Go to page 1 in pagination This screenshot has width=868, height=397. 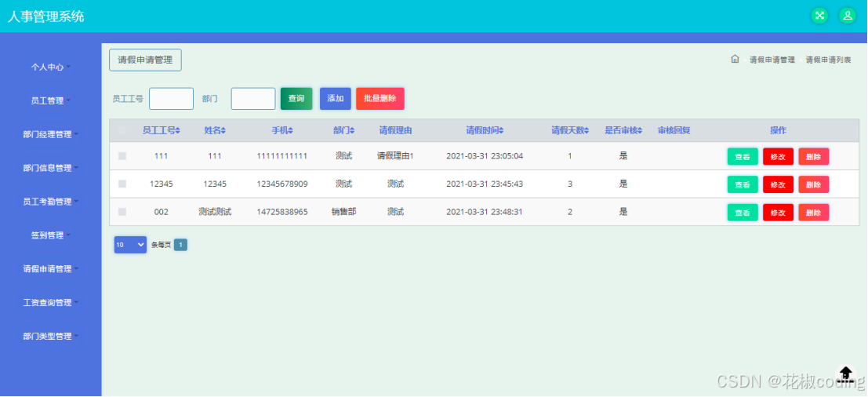coord(180,245)
